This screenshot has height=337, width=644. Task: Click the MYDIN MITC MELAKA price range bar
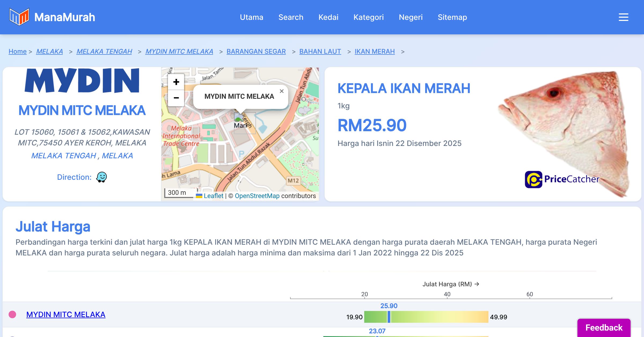coord(426,317)
